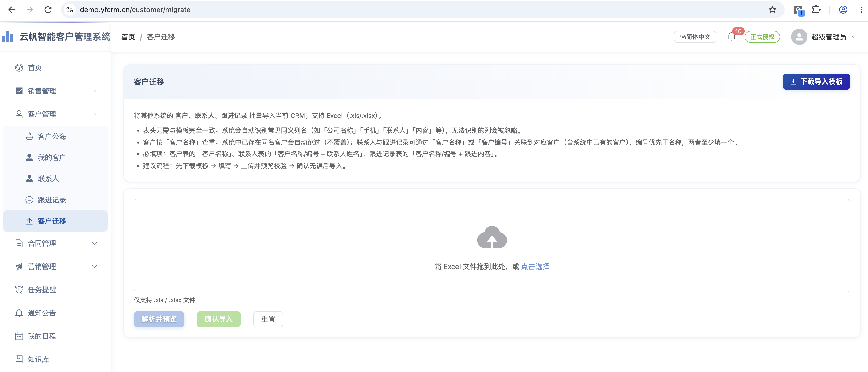Open Chrome three-dot menu

coord(861,10)
